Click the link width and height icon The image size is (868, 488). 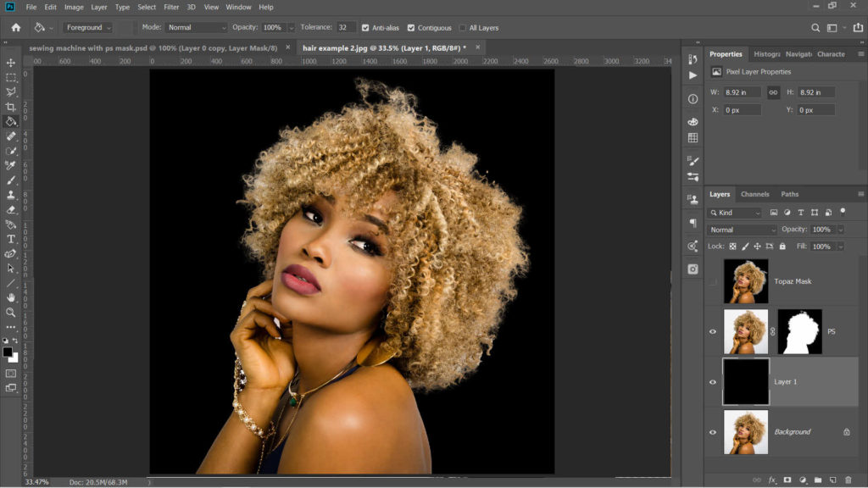click(x=773, y=92)
